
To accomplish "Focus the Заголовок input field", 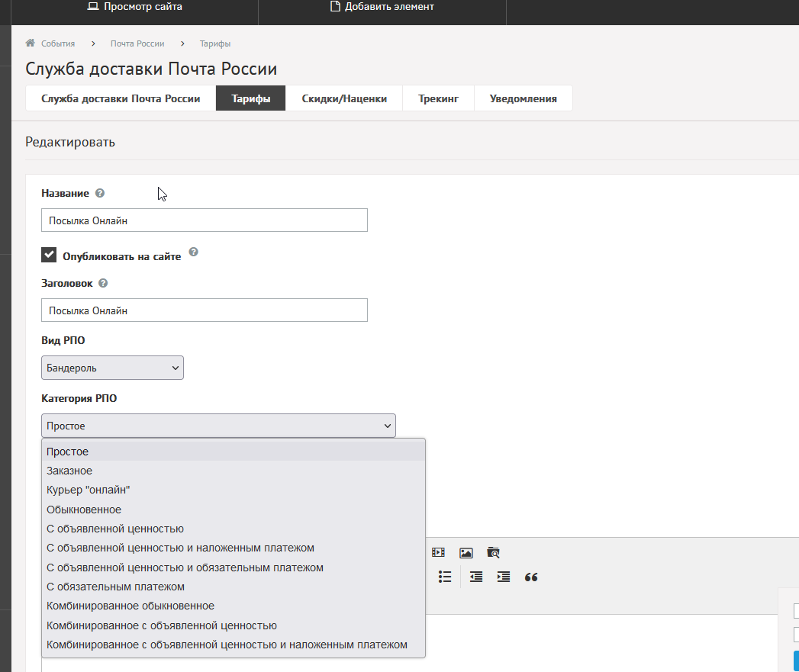I will 205,310.
